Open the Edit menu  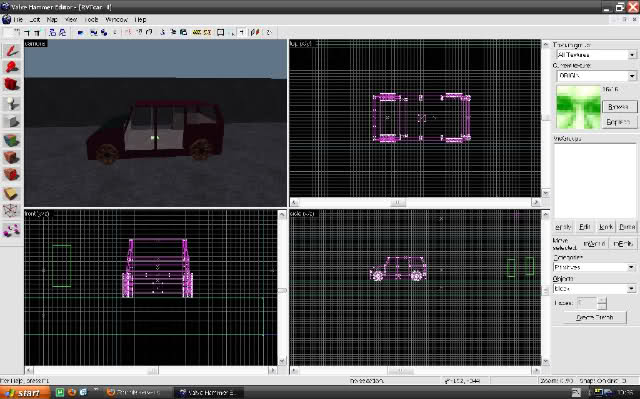[34, 20]
